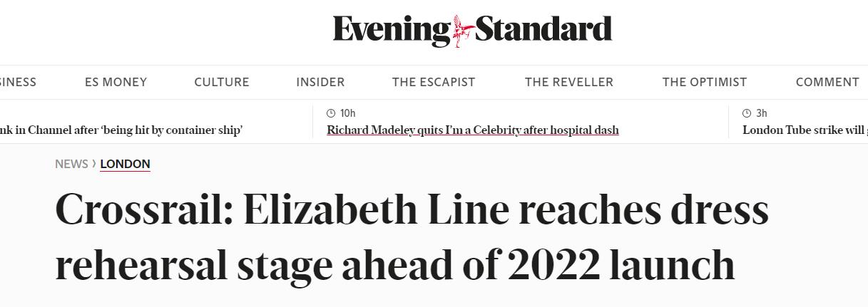Screen dimensions: 868x307
Task: Open the ES Money section
Action: (116, 82)
